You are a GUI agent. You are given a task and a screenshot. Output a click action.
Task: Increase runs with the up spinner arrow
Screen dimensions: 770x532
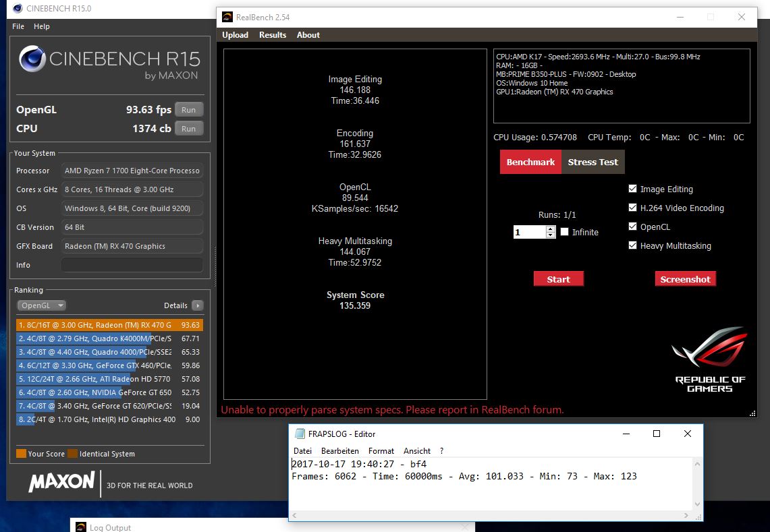pyautogui.click(x=551, y=229)
